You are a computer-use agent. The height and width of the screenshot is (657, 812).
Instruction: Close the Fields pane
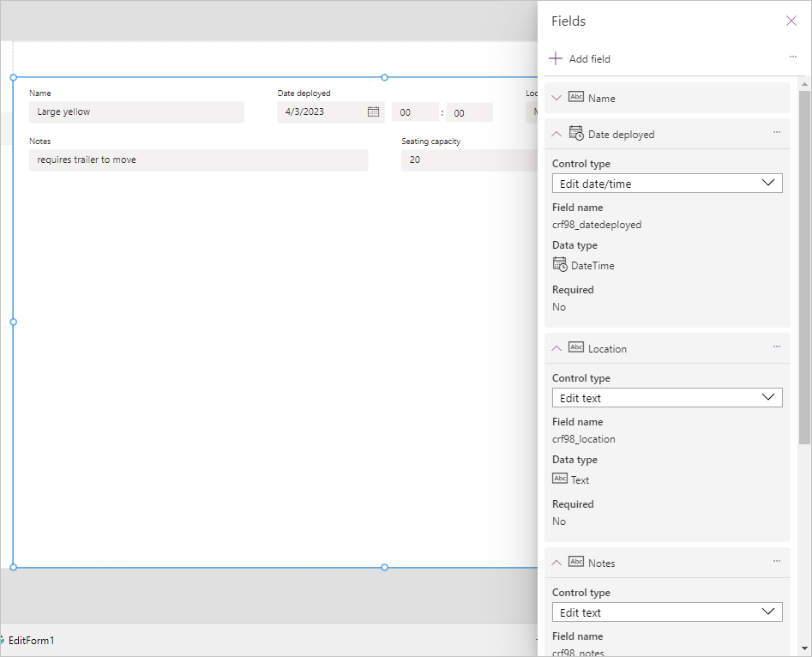pos(791,21)
